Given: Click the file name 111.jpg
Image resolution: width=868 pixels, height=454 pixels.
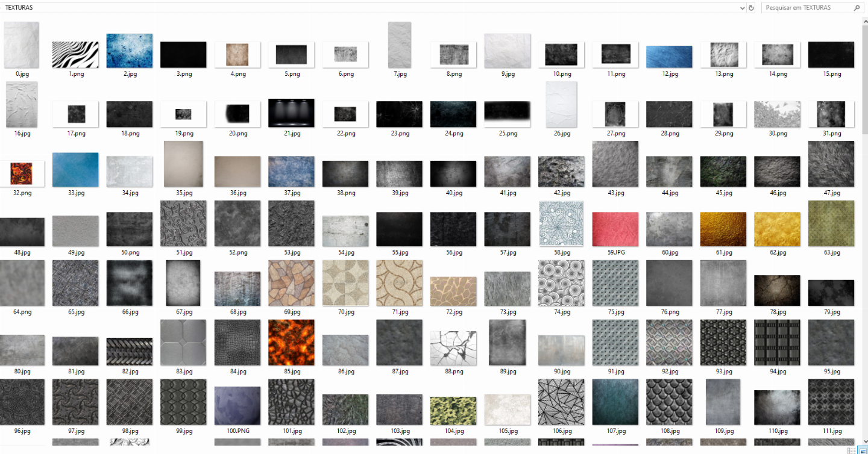Looking at the screenshot, I should coord(832,432).
